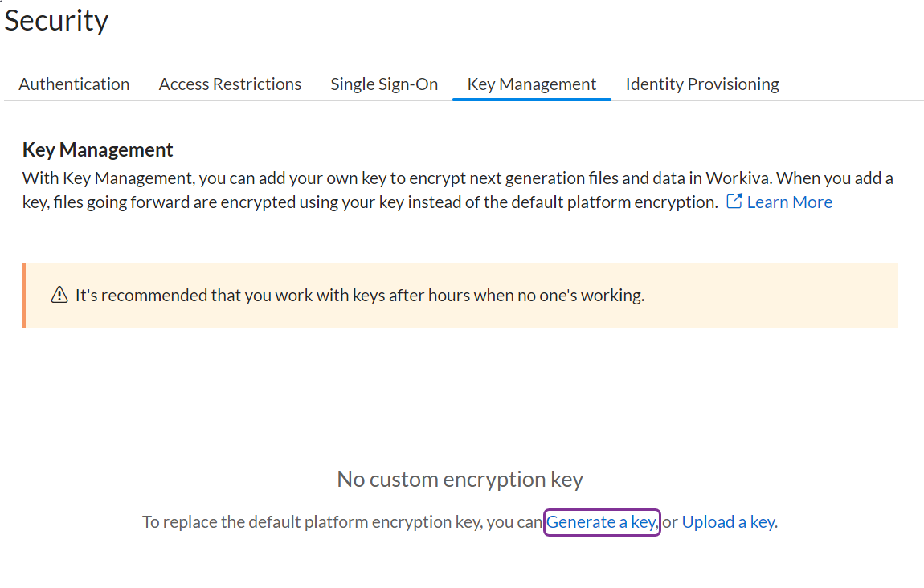Open the Learn More link
The height and width of the screenshot is (588, 924).
pyautogui.click(x=789, y=202)
